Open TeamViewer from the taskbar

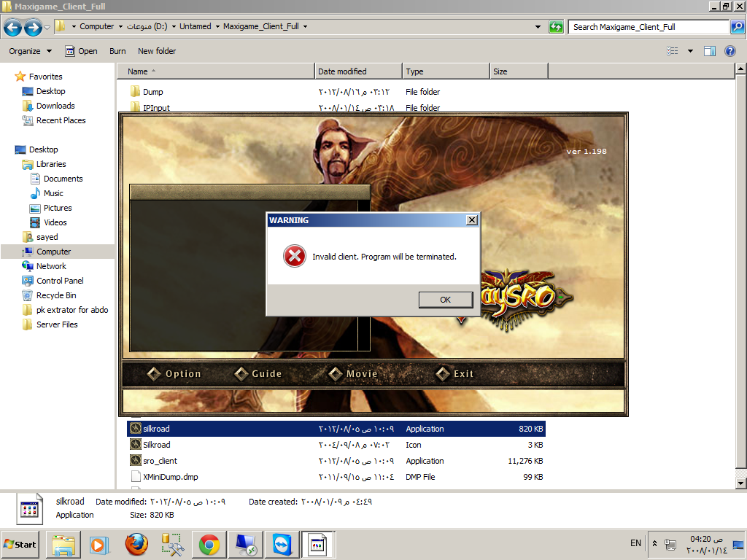[x=282, y=544]
